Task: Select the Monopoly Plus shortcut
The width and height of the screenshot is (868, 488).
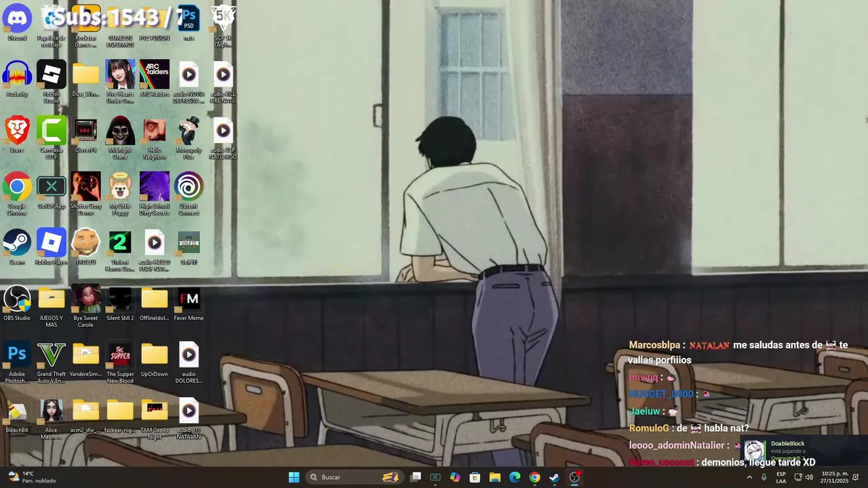Action: pos(189,138)
